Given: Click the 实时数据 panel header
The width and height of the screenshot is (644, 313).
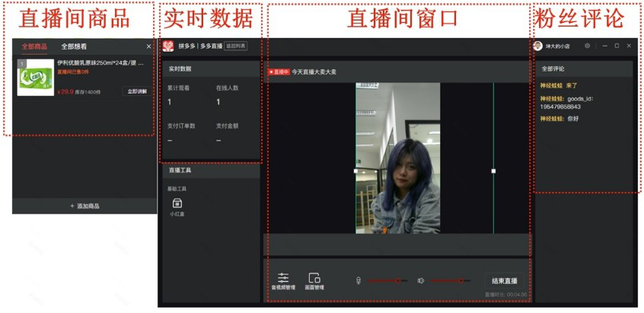Looking at the screenshot, I should (211, 69).
